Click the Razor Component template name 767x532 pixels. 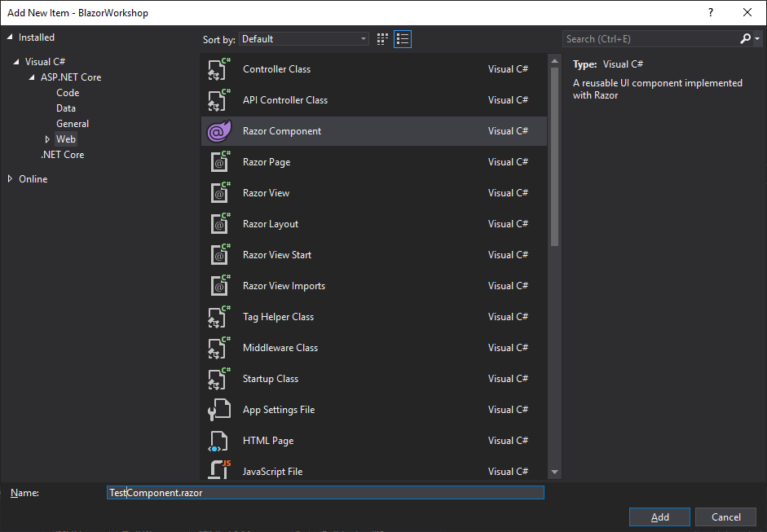(282, 131)
